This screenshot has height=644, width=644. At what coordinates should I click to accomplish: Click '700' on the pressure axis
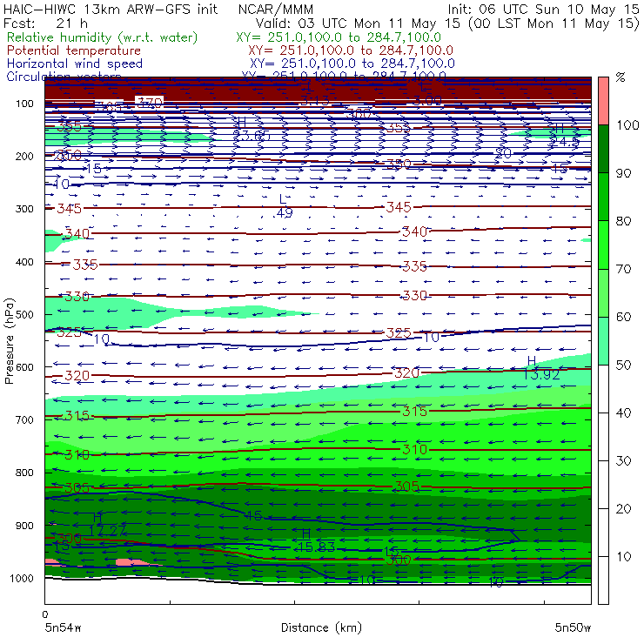coord(24,419)
